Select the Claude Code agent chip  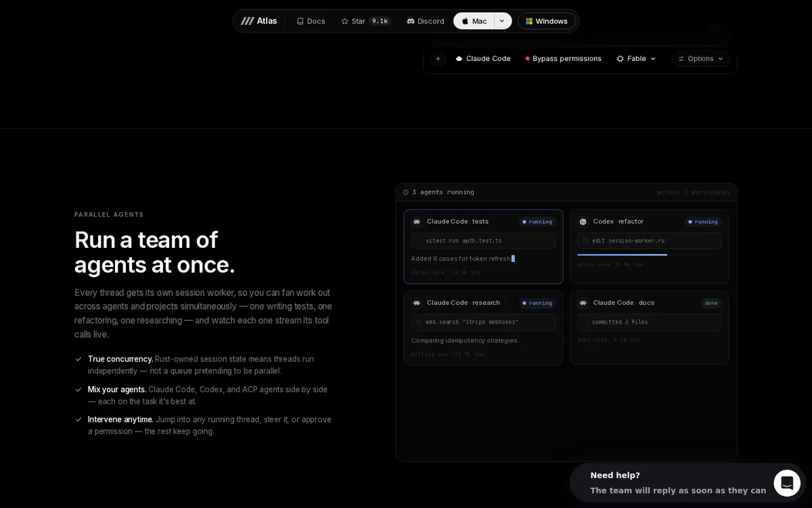click(483, 58)
